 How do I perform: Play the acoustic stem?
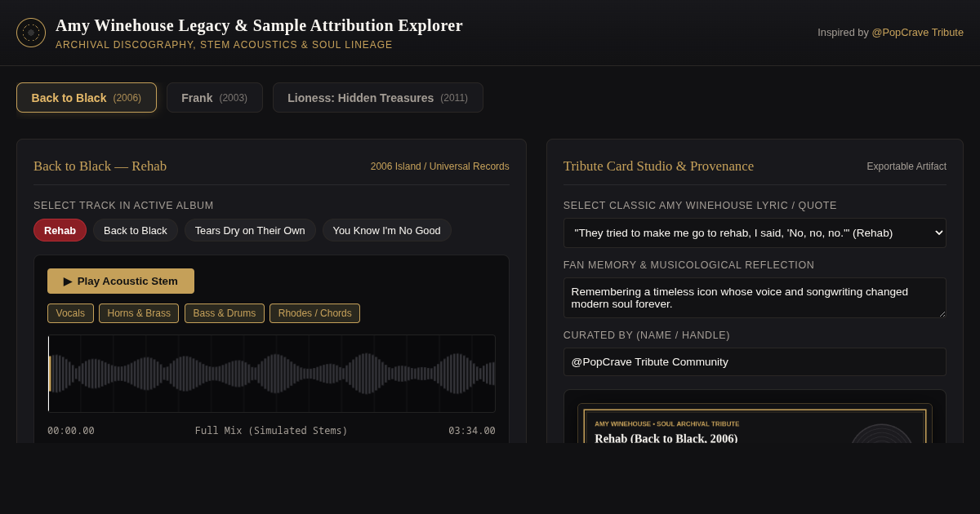[x=121, y=281]
